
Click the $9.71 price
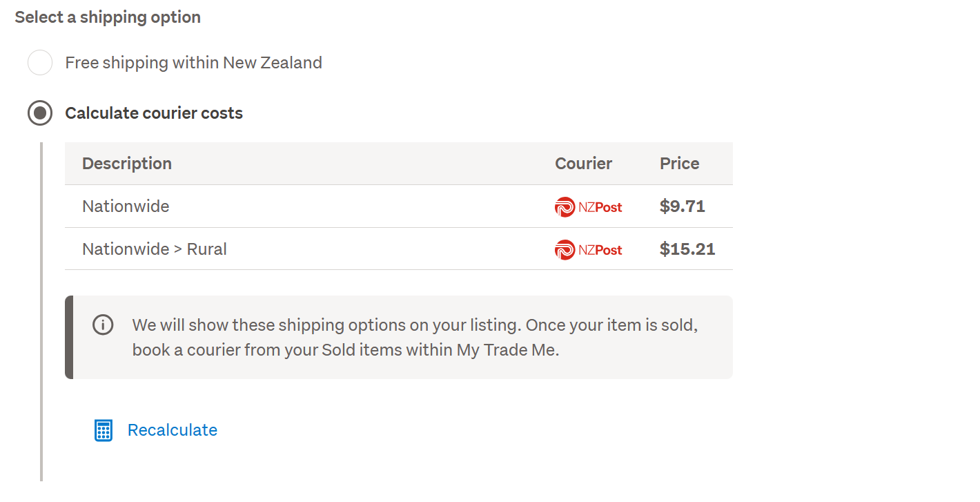click(x=682, y=206)
